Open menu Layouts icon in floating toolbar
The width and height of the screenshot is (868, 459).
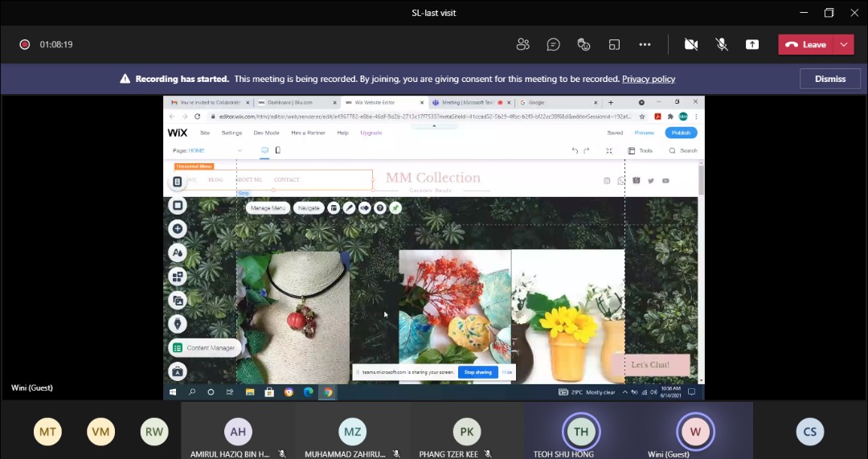pos(334,207)
